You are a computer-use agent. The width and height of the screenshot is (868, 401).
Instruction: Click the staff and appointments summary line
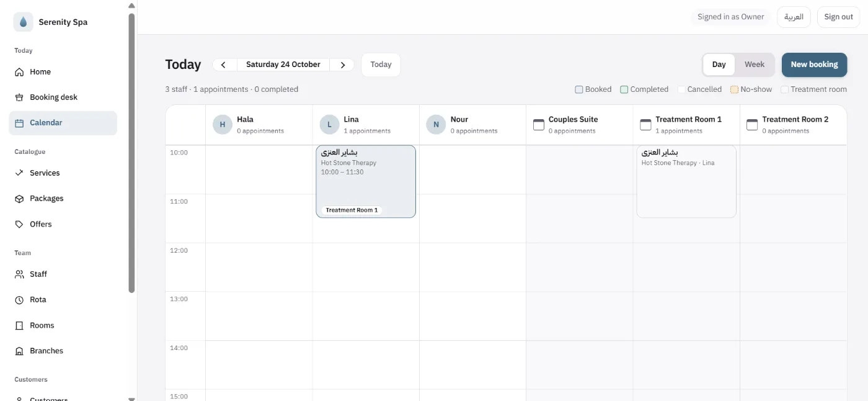(x=232, y=89)
